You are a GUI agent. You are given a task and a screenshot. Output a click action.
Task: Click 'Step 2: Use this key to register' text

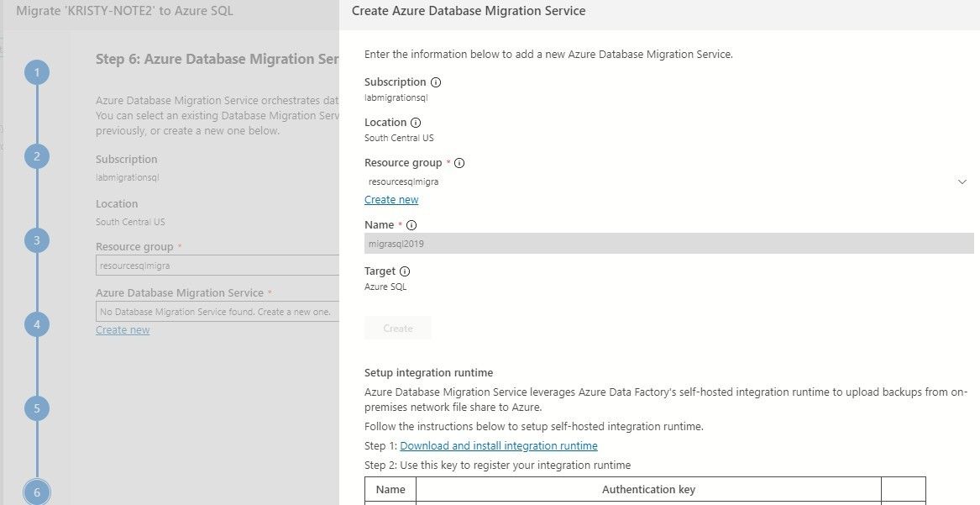tap(497, 465)
